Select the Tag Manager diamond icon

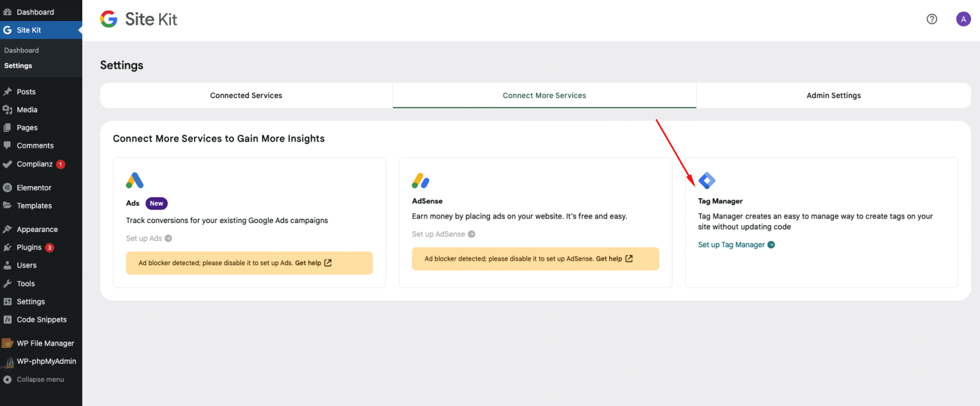pyautogui.click(x=706, y=180)
